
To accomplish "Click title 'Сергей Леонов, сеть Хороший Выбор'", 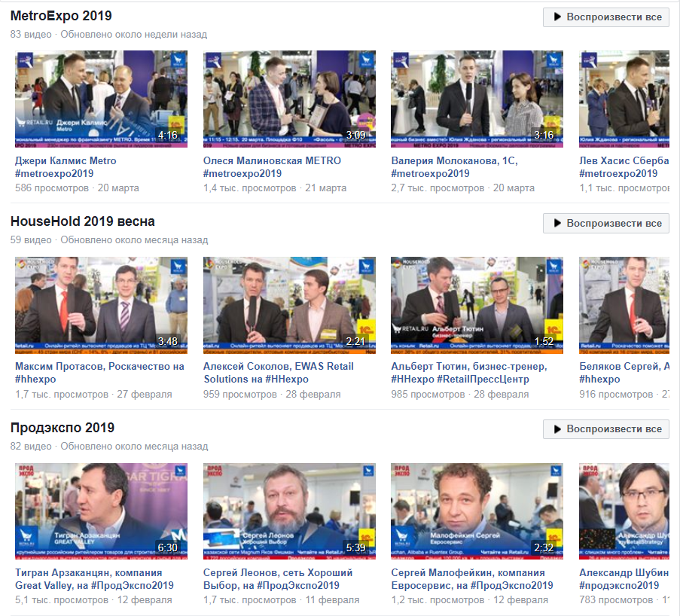I will pos(278,579).
